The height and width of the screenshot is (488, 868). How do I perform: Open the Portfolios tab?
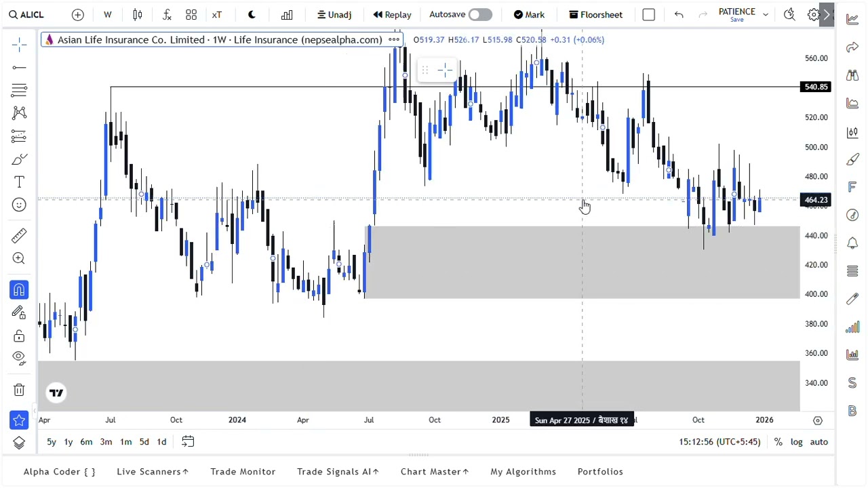(x=600, y=472)
